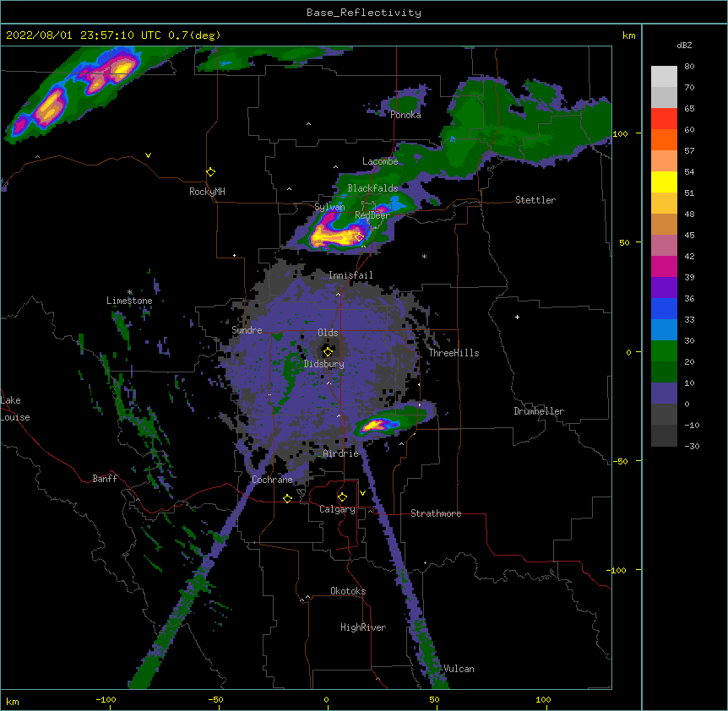Click the HighRiver town label
This screenshot has height=711, width=728.
363,627
